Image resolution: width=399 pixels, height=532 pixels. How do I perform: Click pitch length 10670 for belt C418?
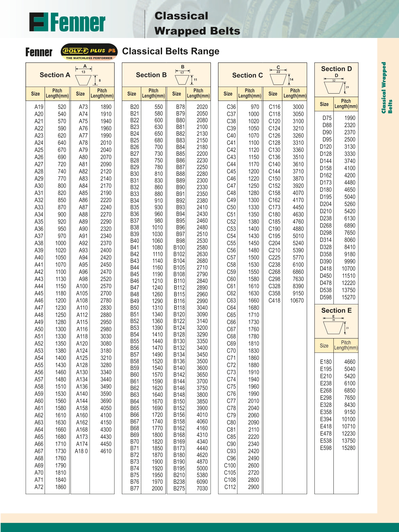[x=297, y=300]
